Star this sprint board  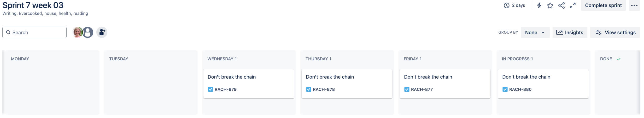pos(550,5)
